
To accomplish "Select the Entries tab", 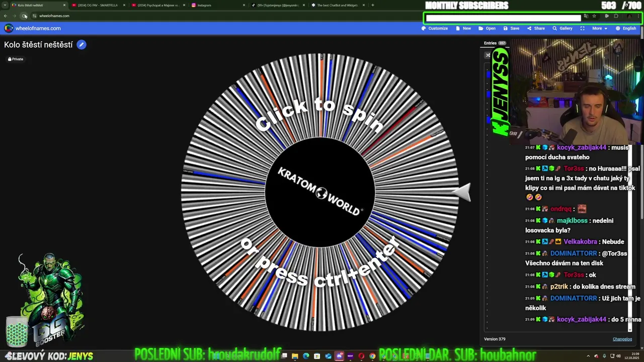I will (495, 43).
